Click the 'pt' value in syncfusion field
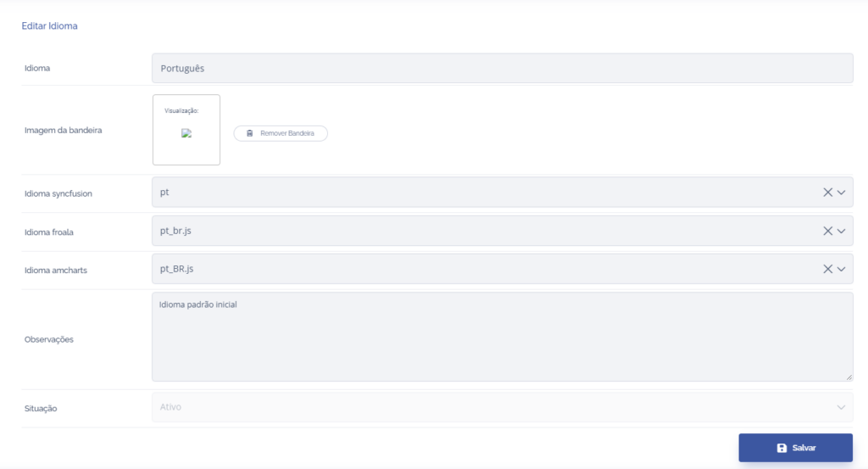The width and height of the screenshot is (868, 469). [164, 193]
